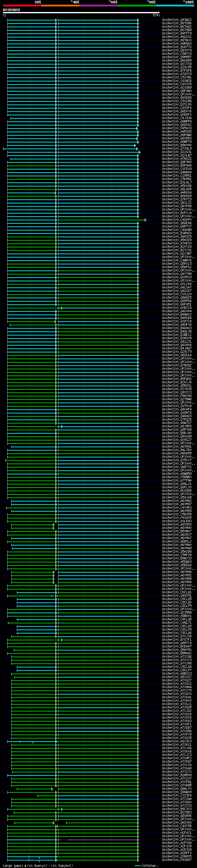Select the UniRef100_A9J5P6 label

(x=177, y=426)
